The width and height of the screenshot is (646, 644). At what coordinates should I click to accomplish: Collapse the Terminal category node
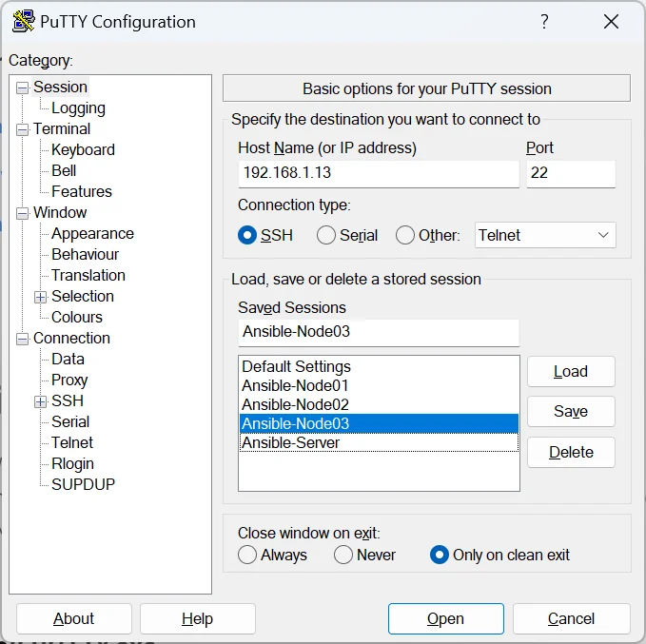[x=22, y=129]
